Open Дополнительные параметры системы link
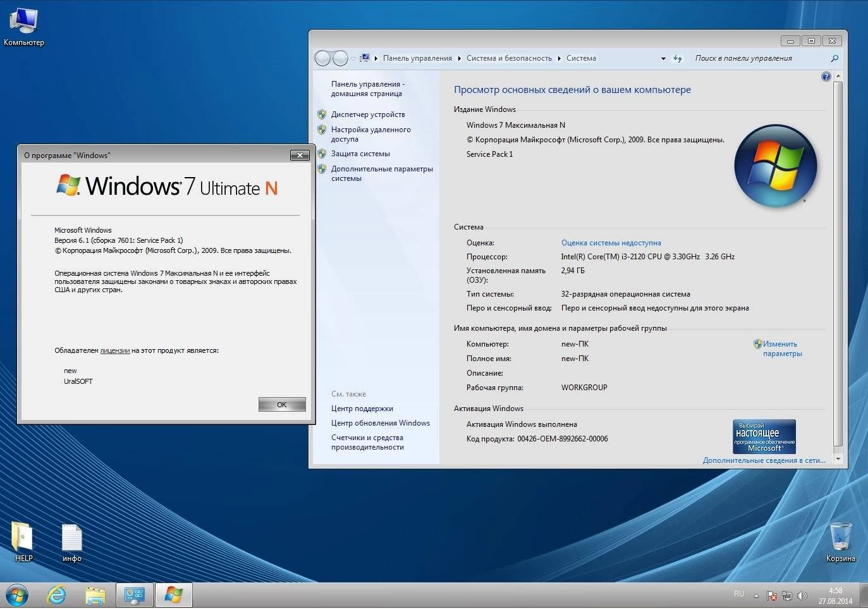This screenshot has width=868, height=609. [382, 173]
